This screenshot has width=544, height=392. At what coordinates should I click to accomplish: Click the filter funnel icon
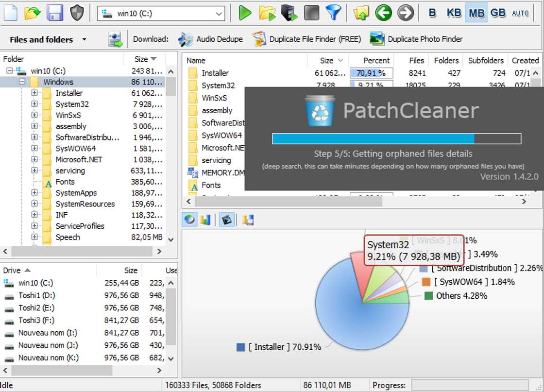tap(333, 13)
